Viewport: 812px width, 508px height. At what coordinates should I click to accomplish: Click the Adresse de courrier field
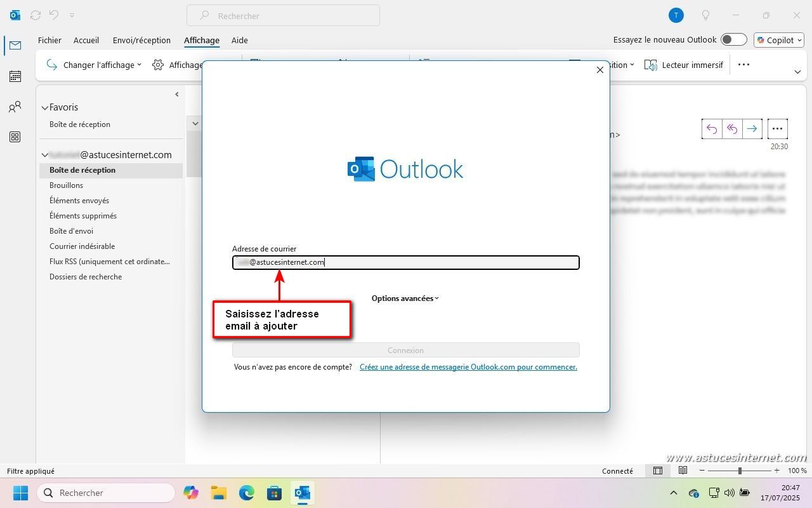tap(406, 262)
